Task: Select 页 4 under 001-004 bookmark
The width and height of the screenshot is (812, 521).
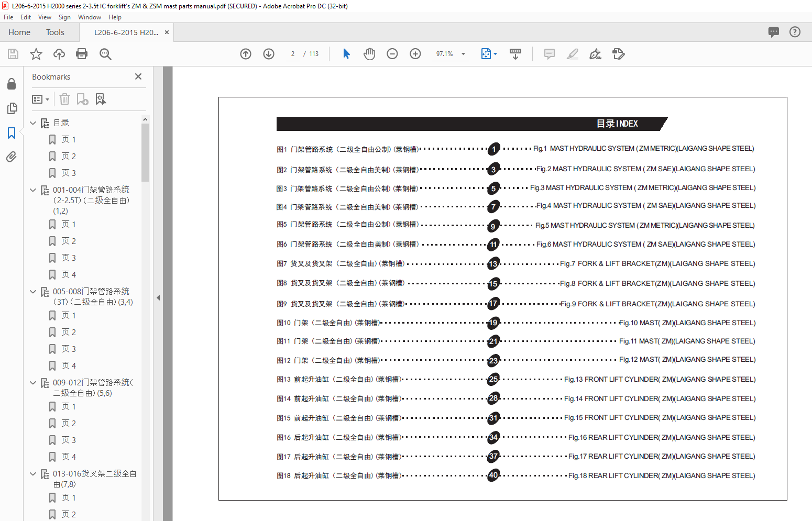Action: [x=69, y=275]
